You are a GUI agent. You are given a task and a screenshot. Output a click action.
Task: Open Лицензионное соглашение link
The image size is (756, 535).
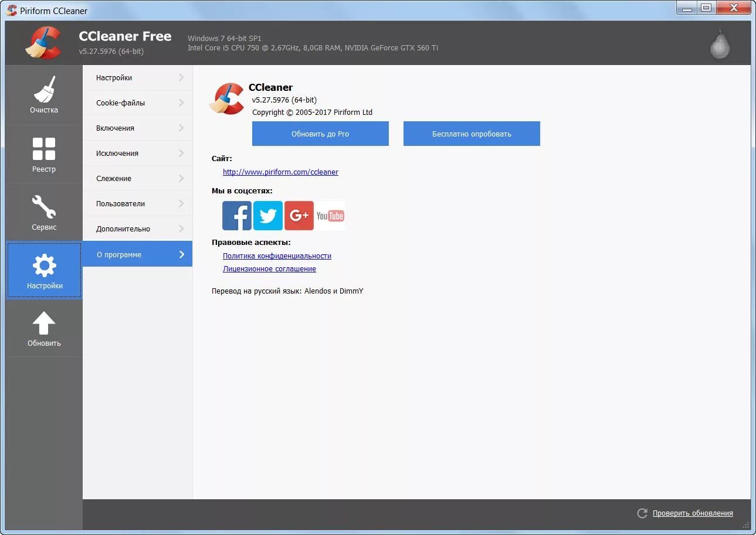[x=269, y=268]
